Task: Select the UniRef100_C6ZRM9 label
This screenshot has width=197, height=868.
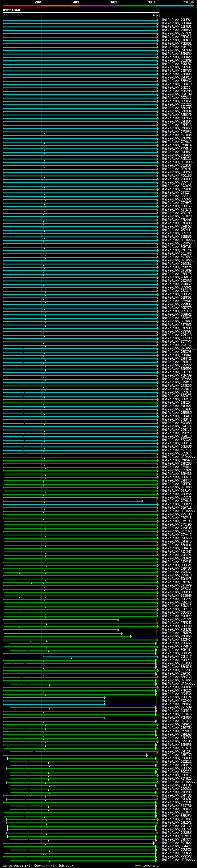Action: point(177,61)
